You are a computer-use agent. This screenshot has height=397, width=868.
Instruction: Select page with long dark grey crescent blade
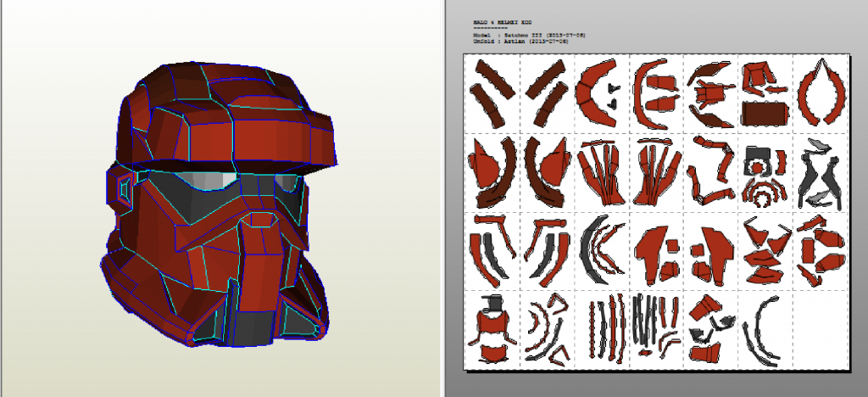click(602, 251)
